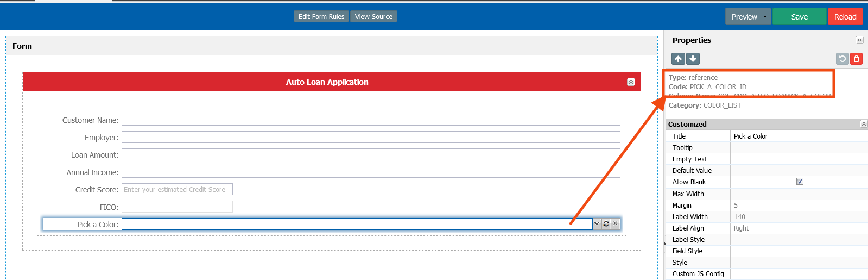Viewport: 868px width, 280px height.
Task: Collapse the Auto Loan Application section
Action: coord(631,82)
